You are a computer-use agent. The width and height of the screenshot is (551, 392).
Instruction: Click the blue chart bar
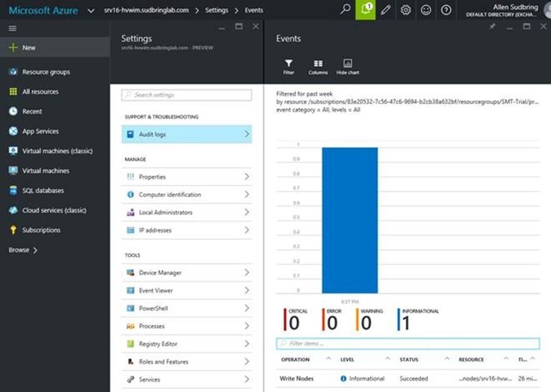pyautogui.click(x=350, y=220)
